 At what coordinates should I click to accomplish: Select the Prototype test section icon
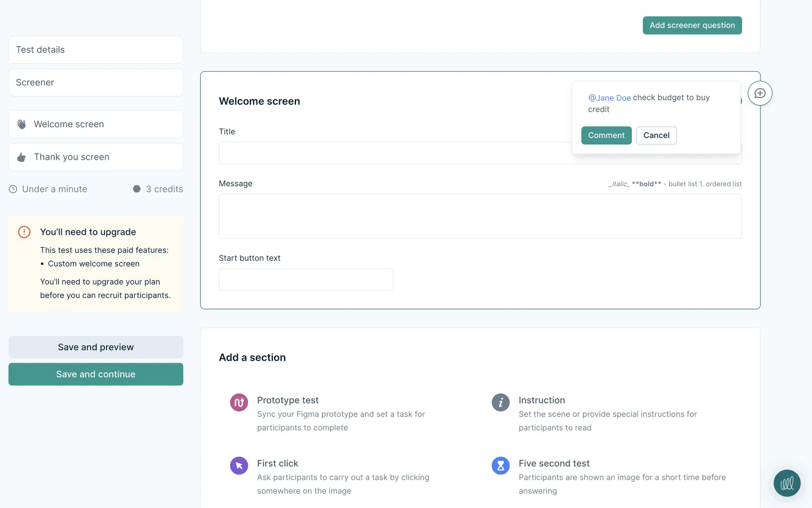[x=239, y=402]
